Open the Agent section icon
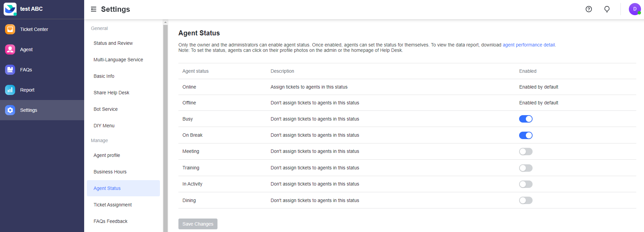This screenshot has width=644, height=232. [x=10, y=49]
